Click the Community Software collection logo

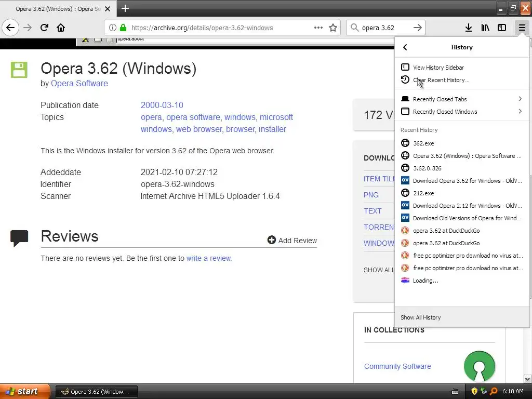[480, 366]
